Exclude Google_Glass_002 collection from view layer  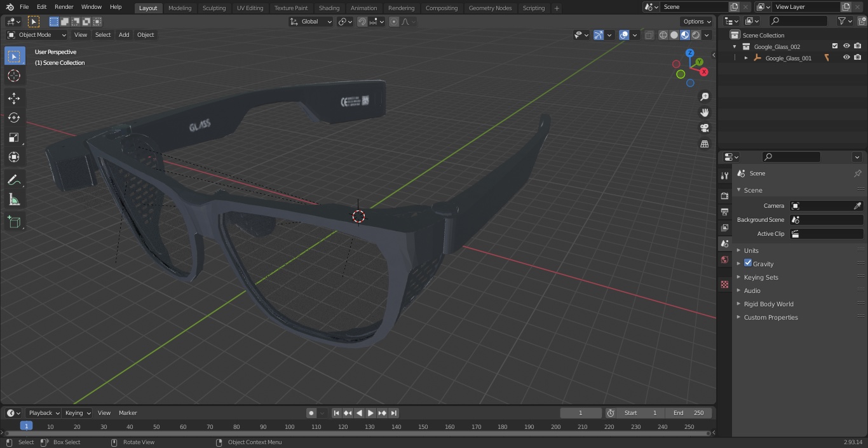(x=835, y=46)
